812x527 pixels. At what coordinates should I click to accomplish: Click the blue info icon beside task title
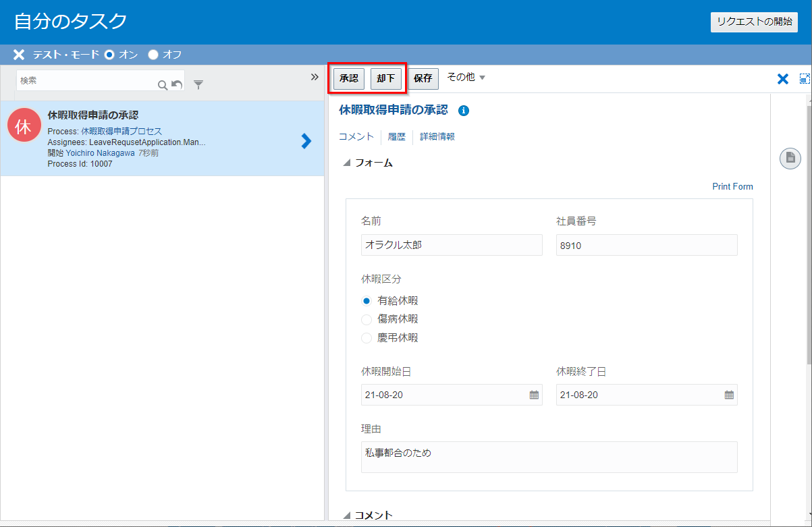pyautogui.click(x=464, y=111)
